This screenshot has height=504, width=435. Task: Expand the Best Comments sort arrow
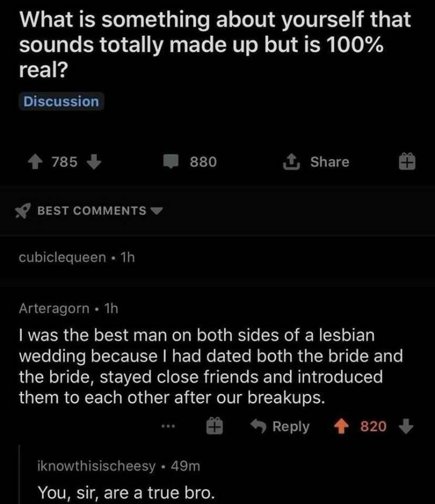[x=156, y=211]
